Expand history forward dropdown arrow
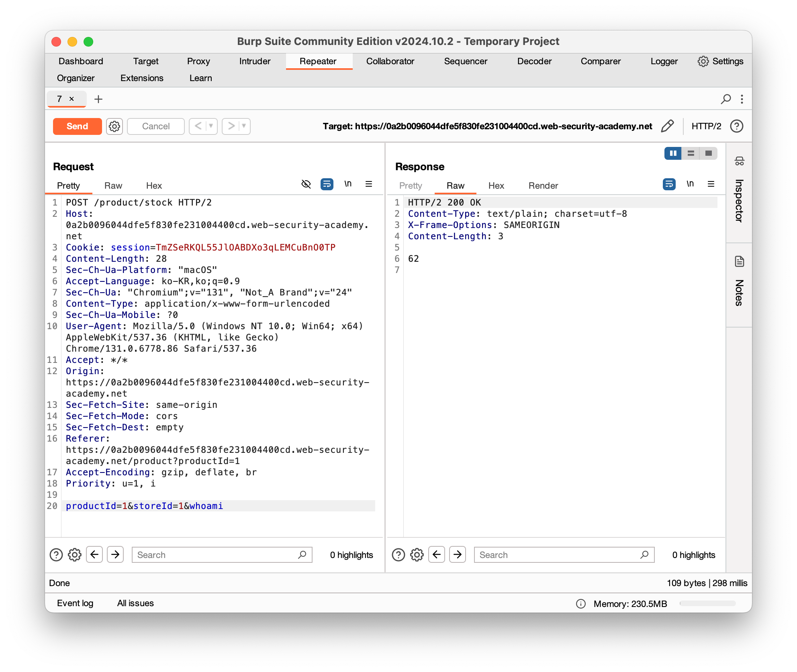Image resolution: width=797 pixels, height=672 pixels. pyautogui.click(x=244, y=126)
